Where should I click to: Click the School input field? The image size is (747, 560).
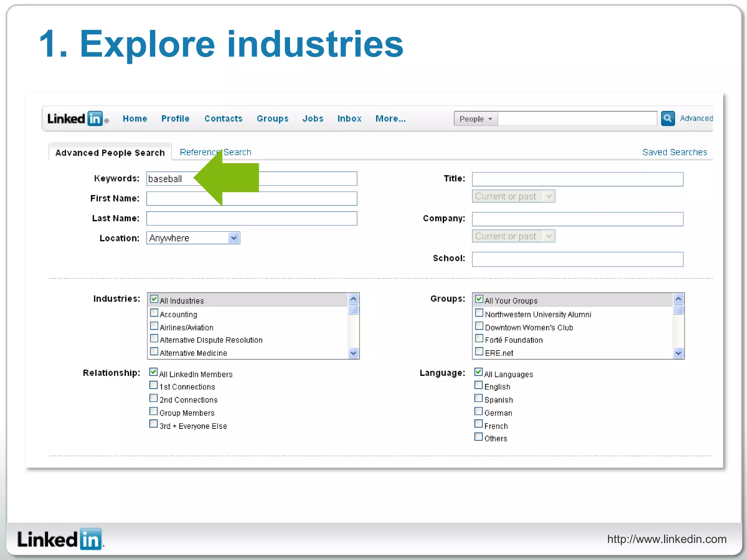(x=577, y=259)
